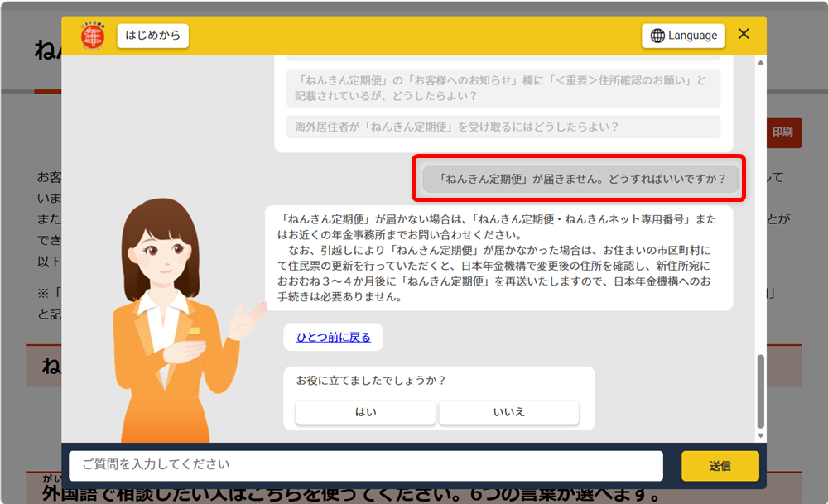Select suggestion about 海外居住者 receiving ねんきん定期便

coord(503,127)
